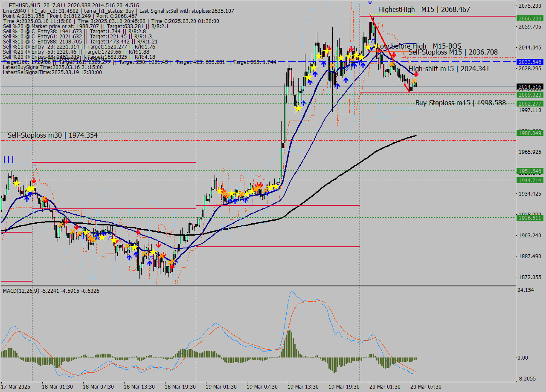Viewport: 546px width, 392px height.
Task: Select the Sell-Stoploss M15 2036.708 label
Action: (453, 52)
